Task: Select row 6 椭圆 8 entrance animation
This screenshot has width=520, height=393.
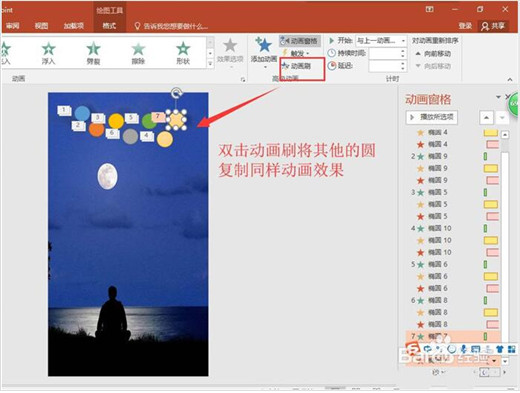Action: click(x=454, y=300)
